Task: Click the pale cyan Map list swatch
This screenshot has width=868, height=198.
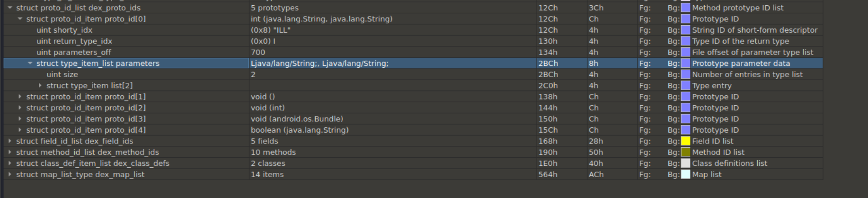Action: (x=685, y=175)
